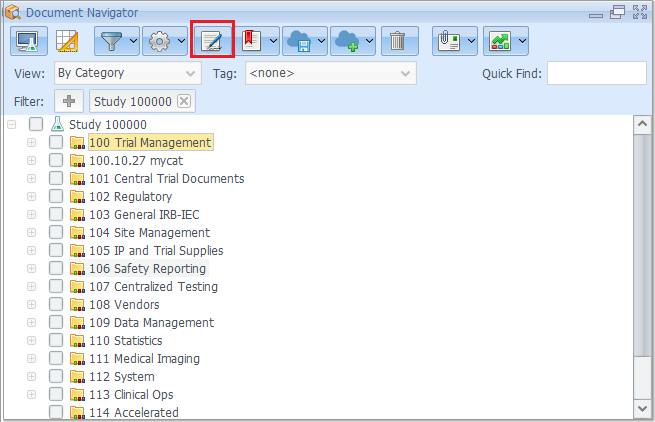Select 106 Safety Reporting
Viewport: 655px width, 422px height.
pyautogui.click(x=147, y=269)
